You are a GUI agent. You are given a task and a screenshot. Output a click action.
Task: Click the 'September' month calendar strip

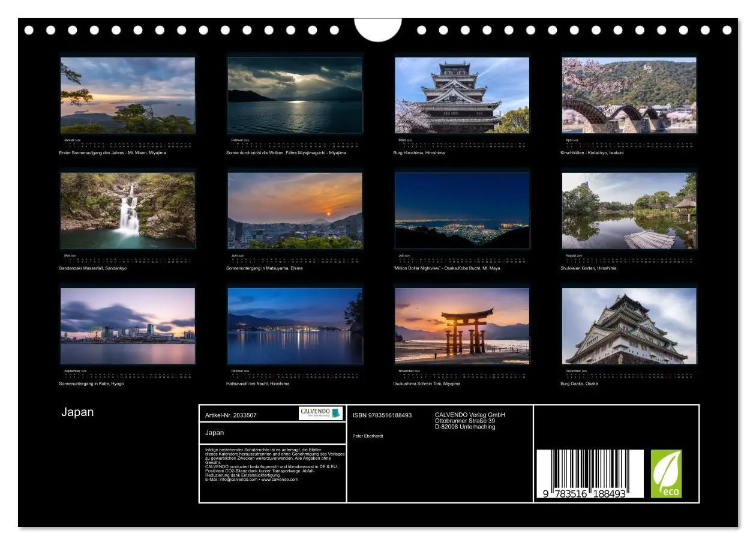tap(128, 373)
